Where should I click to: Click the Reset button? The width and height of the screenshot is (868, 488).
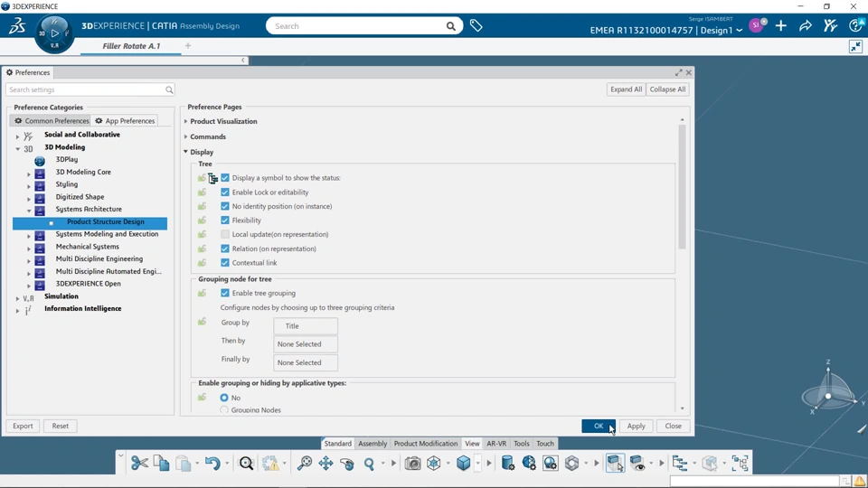click(x=61, y=426)
